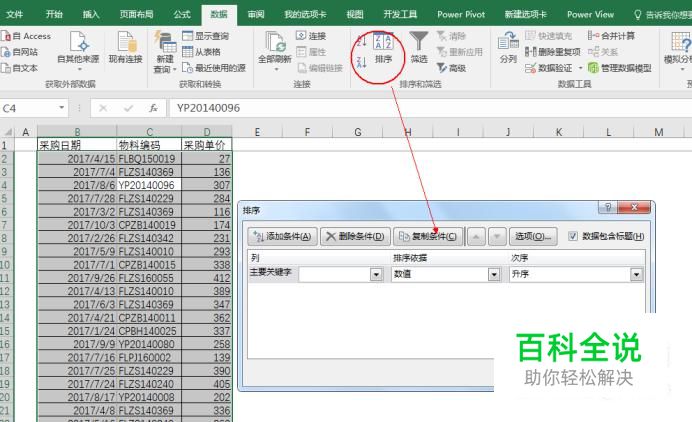
Task: Switch to 审阅 review tab
Action: click(x=256, y=14)
